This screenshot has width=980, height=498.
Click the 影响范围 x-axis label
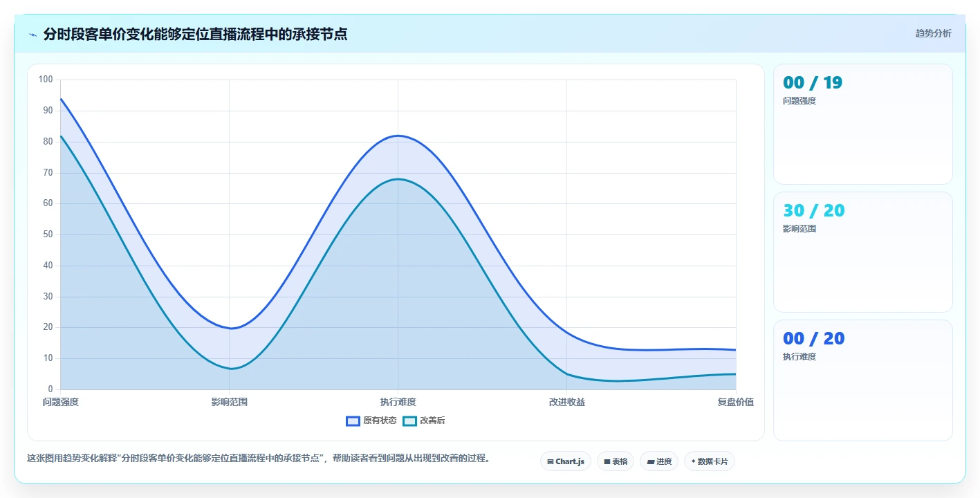point(230,402)
